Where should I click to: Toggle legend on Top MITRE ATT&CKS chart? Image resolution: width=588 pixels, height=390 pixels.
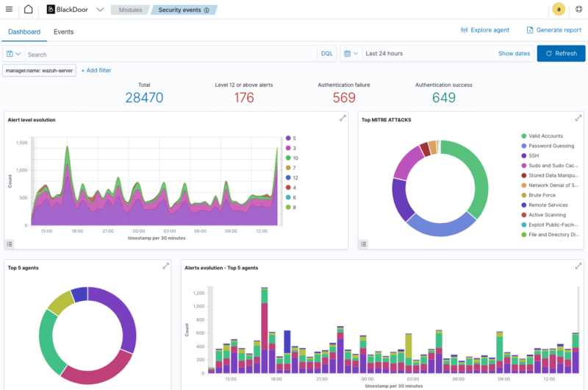(363, 244)
